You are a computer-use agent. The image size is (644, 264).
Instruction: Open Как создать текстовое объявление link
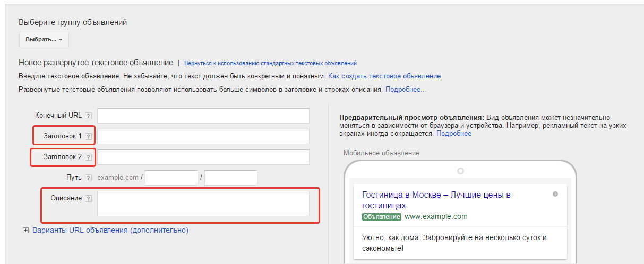tap(384, 76)
